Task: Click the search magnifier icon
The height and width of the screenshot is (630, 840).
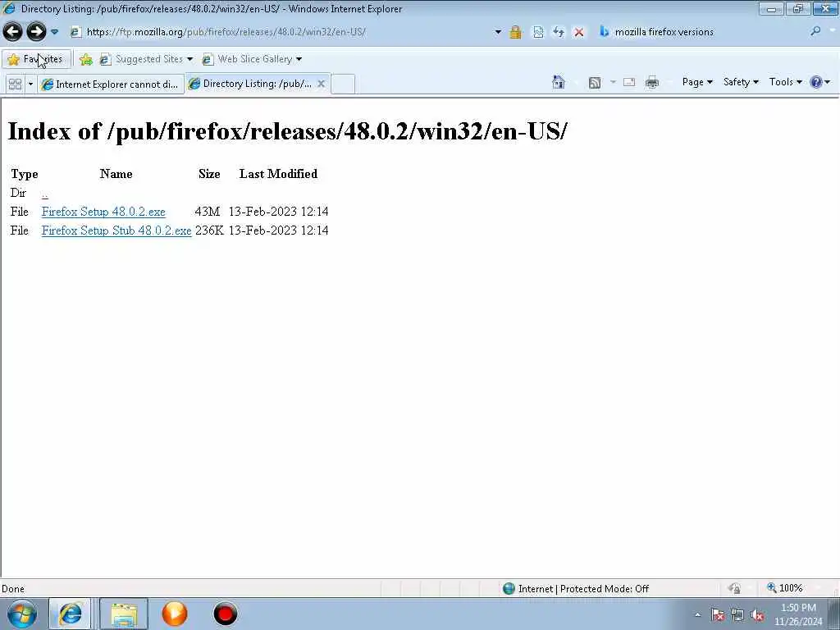Action: (x=815, y=32)
